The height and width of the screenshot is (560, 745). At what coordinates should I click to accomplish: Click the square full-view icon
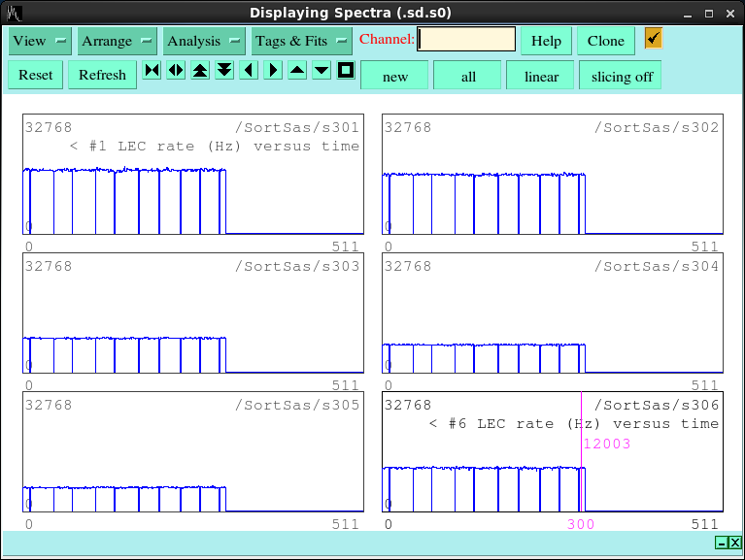(x=346, y=71)
